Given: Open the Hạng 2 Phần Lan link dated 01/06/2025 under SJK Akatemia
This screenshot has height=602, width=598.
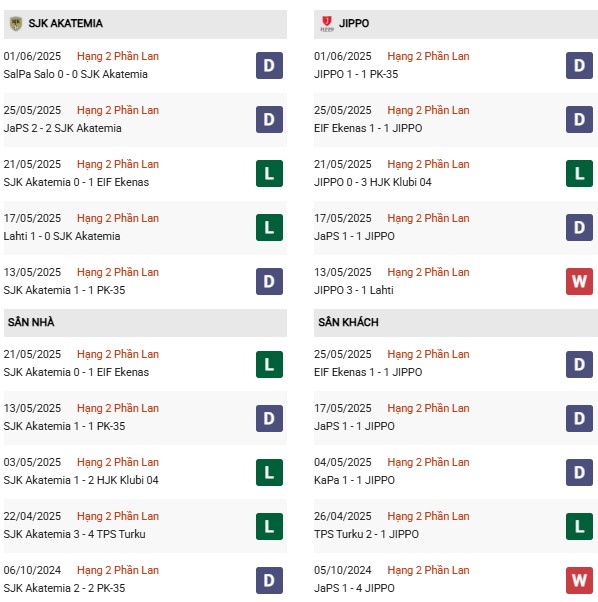Looking at the screenshot, I should (118, 56).
